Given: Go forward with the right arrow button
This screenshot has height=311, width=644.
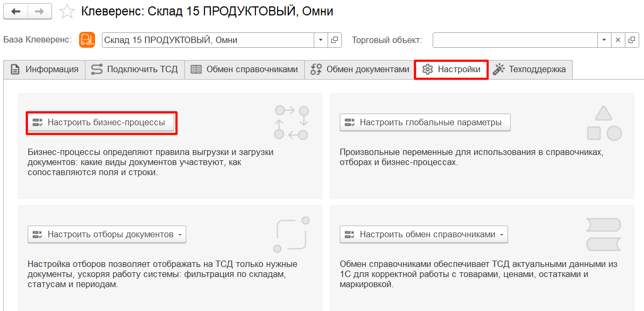Looking at the screenshot, I should click(x=39, y=11).
